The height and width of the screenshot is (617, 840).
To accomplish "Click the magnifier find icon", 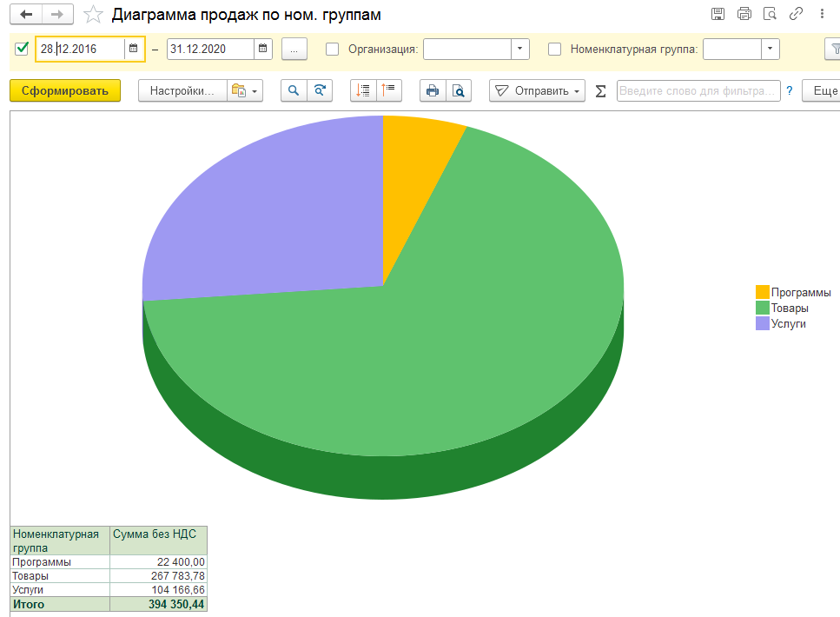I will click(x=294, y=90).
